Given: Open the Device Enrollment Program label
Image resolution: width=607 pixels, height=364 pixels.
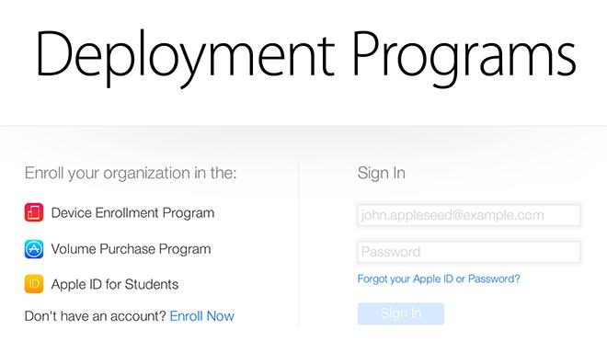Looking at the screenshot, I should point(132,213).
